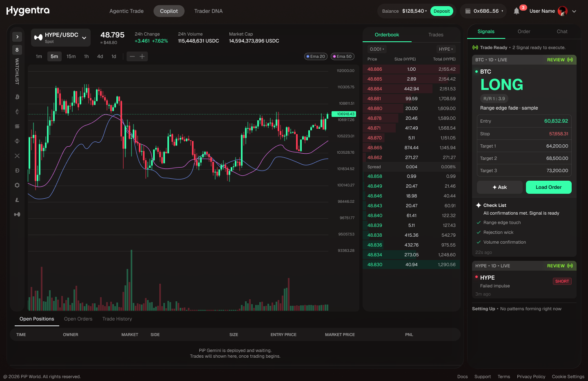This screenshot has height=381, width=588.
Task: Open the Chainlink hexagon watchlist icon
Action: click(x=17, y=185)
